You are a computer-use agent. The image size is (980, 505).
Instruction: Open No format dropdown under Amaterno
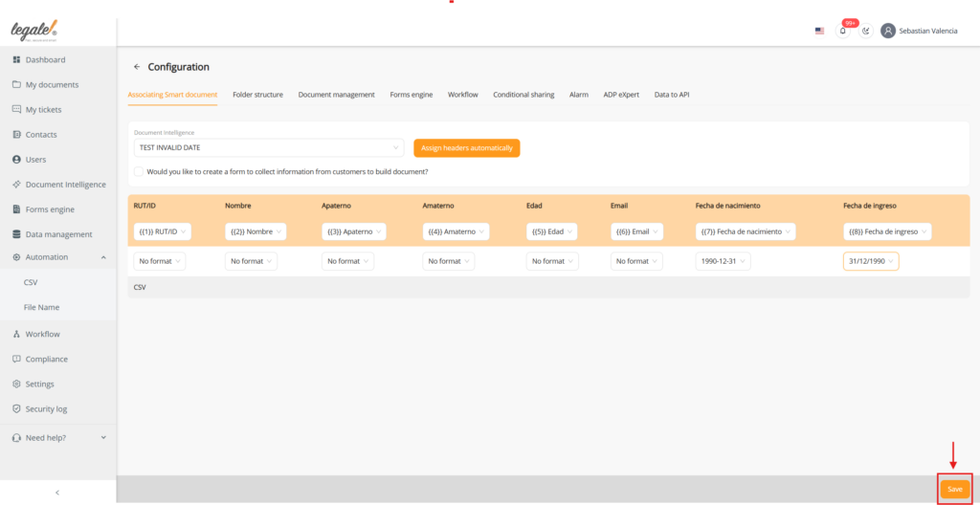(449, 261)
